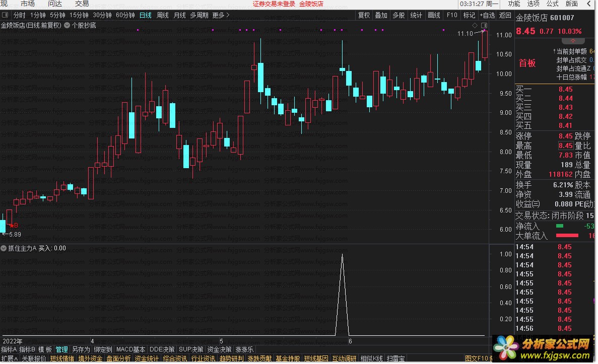Open the 综合资讯 tab
Viewport: 598px width, 364px height.
pyautogui.click(x=175, y=358)
